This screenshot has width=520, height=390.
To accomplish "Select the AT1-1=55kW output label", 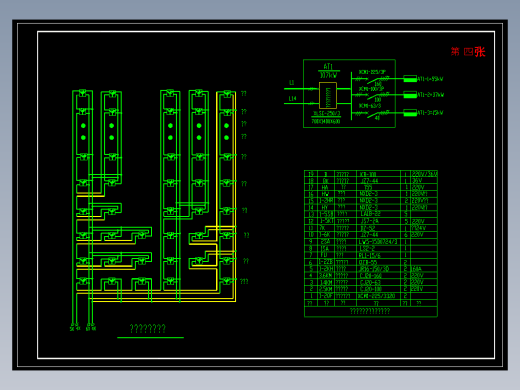I will 430,79.
